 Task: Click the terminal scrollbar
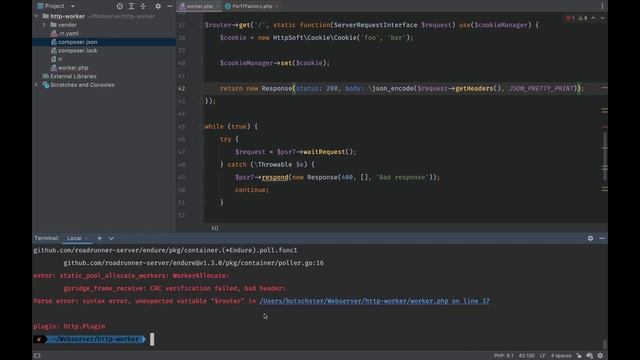tap(604, 344)
